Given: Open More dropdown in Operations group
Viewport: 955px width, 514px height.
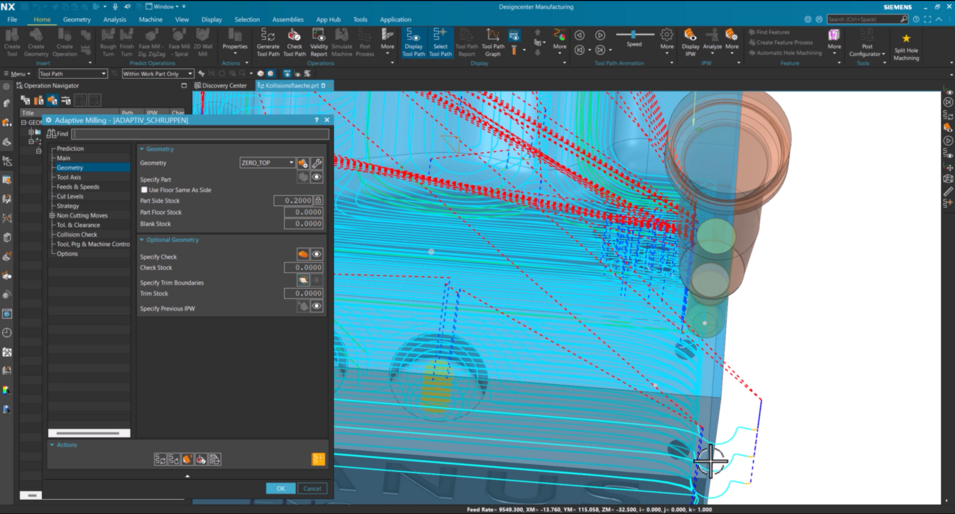Looking at the screenshot, I should [x=387, y=43].
